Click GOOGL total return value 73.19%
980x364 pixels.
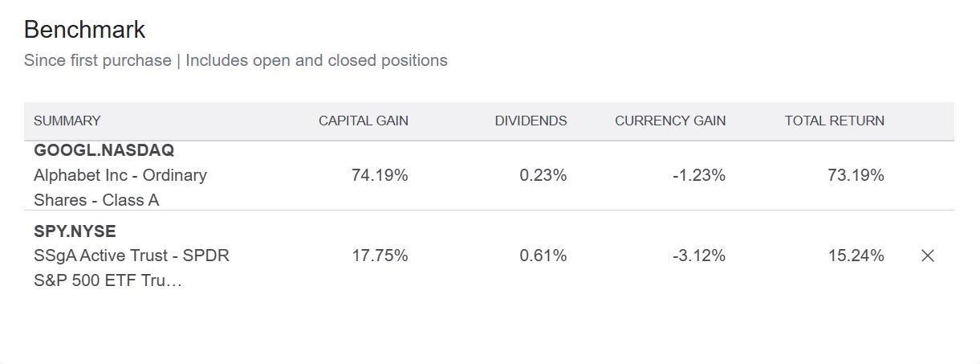(x=856, y=175)
